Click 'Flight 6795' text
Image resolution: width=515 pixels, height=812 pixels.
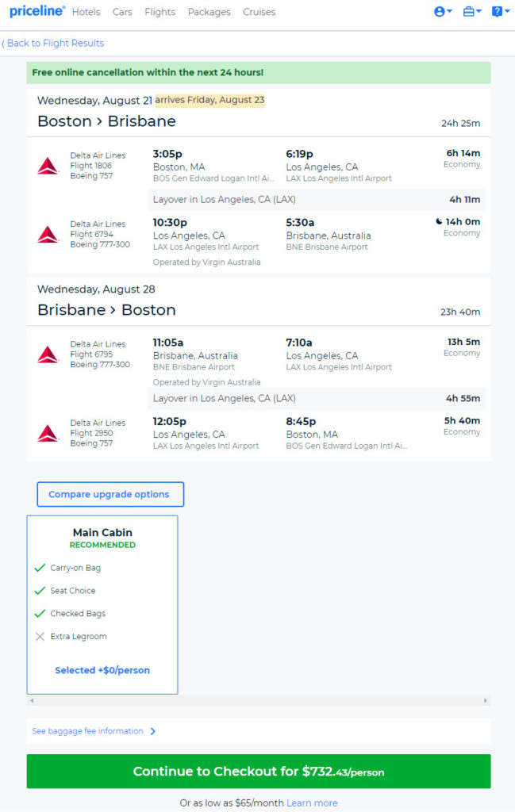point(92,354)
